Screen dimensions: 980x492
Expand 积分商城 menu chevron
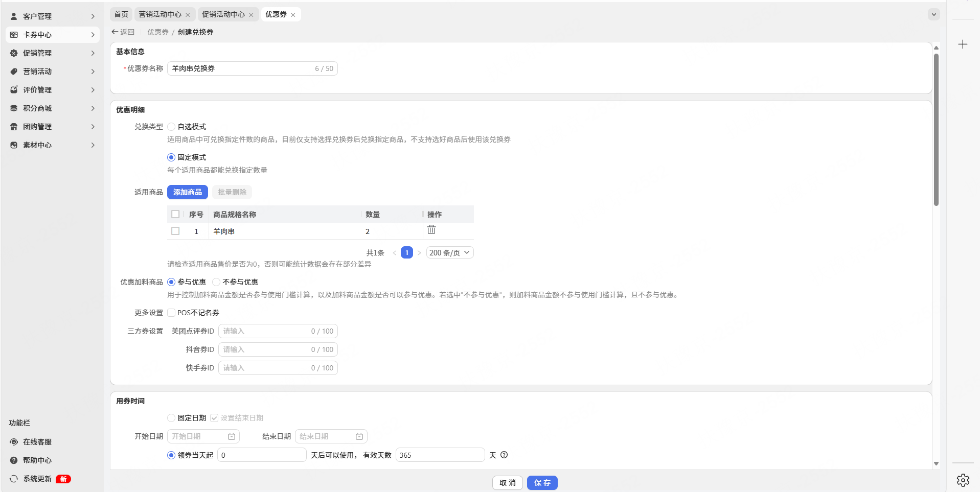93,108
